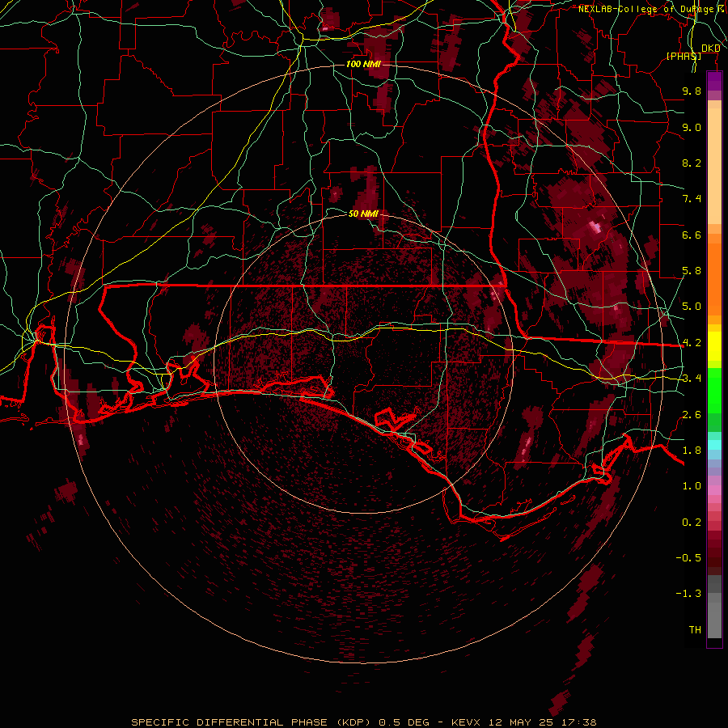728x728 pixels.
Task: Click the 50 NMI range ring label
Action: (363, 214)
